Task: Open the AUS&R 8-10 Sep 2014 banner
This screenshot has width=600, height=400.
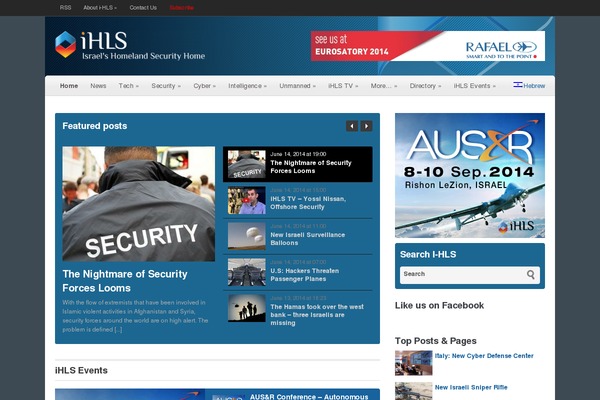Action: point(470,175)
